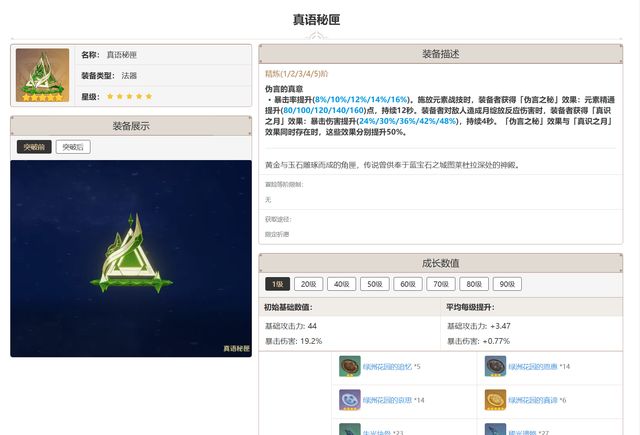Switch to the 70级 growth tab
The width and height of the screenshot is (640, 435).
coord(441,284)
